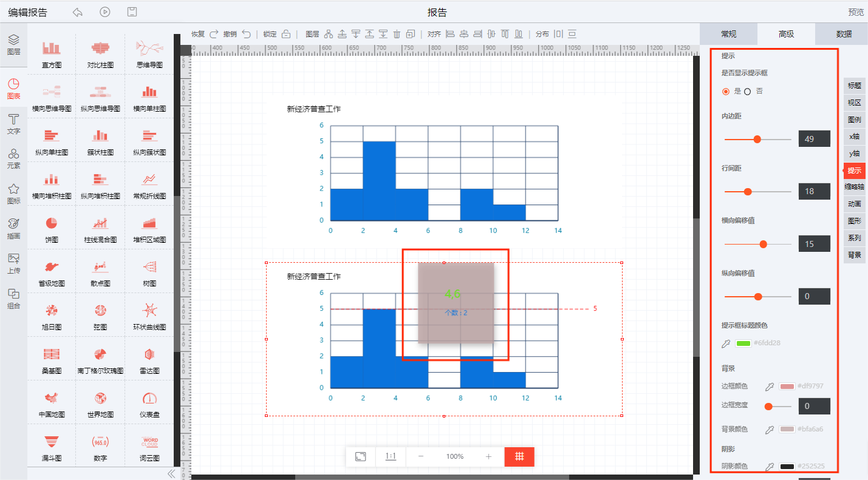Click the 1:1 actual size button
This screenshot has width=868, height=480.
[x=391, y=456]
